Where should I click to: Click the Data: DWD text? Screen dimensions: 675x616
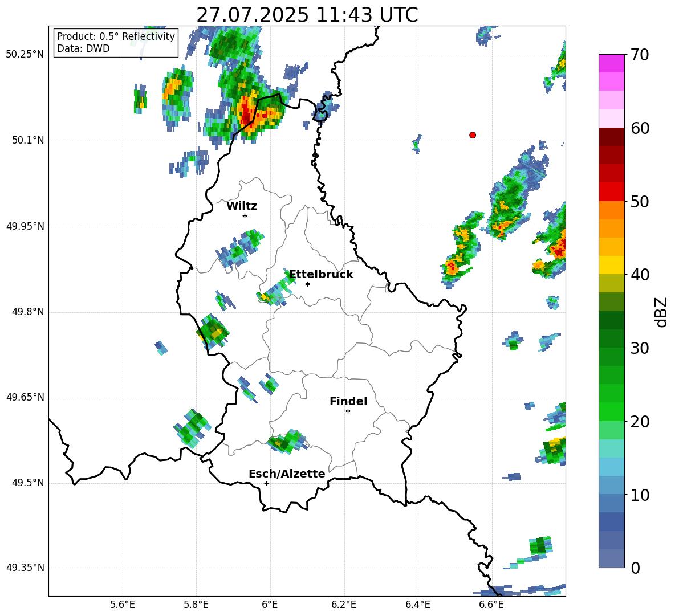83,48
